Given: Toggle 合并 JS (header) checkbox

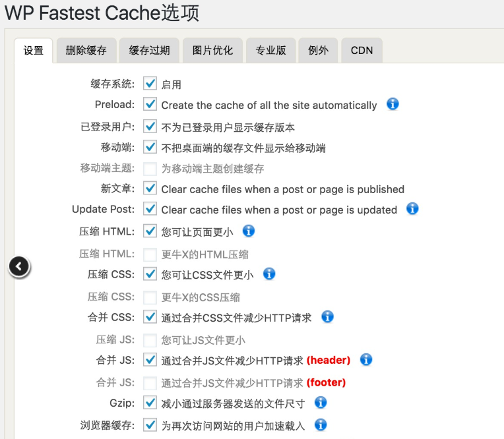Looking at the screenshot, I should click(x=150, y=360).
